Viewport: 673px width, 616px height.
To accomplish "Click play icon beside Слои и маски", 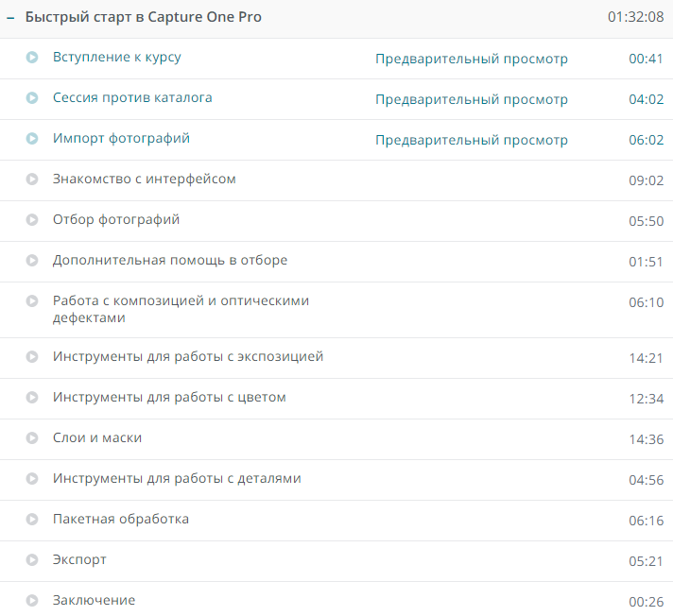I will 32,438.
